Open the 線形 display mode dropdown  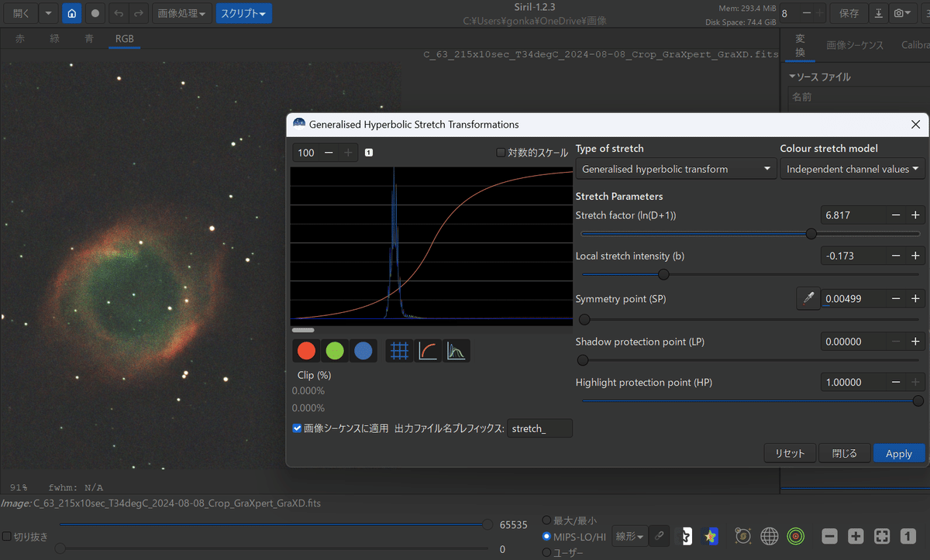[x=629, y=535]
